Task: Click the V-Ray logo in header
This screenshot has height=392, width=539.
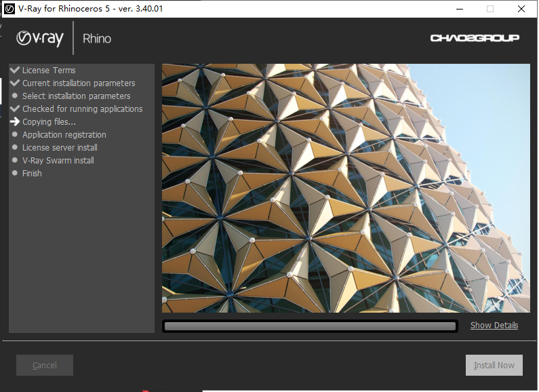Action: pyautogui.click(x=40, y=39)
